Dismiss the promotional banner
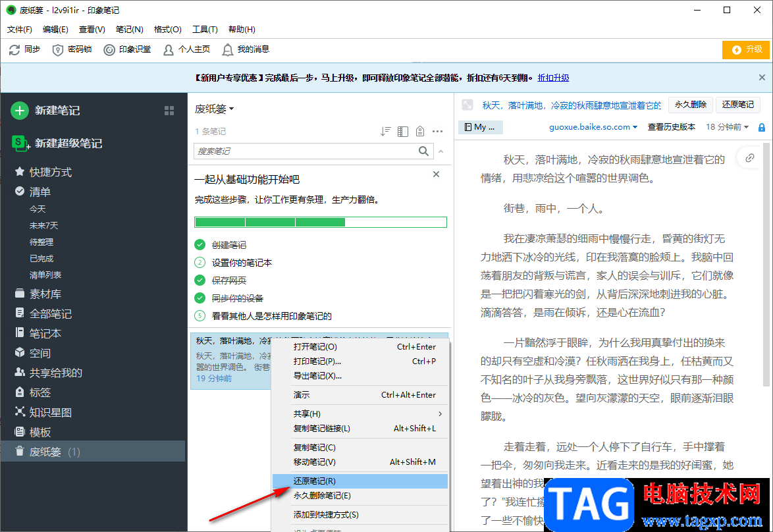This screenshot has height=532, width=773. pos(762,78)
